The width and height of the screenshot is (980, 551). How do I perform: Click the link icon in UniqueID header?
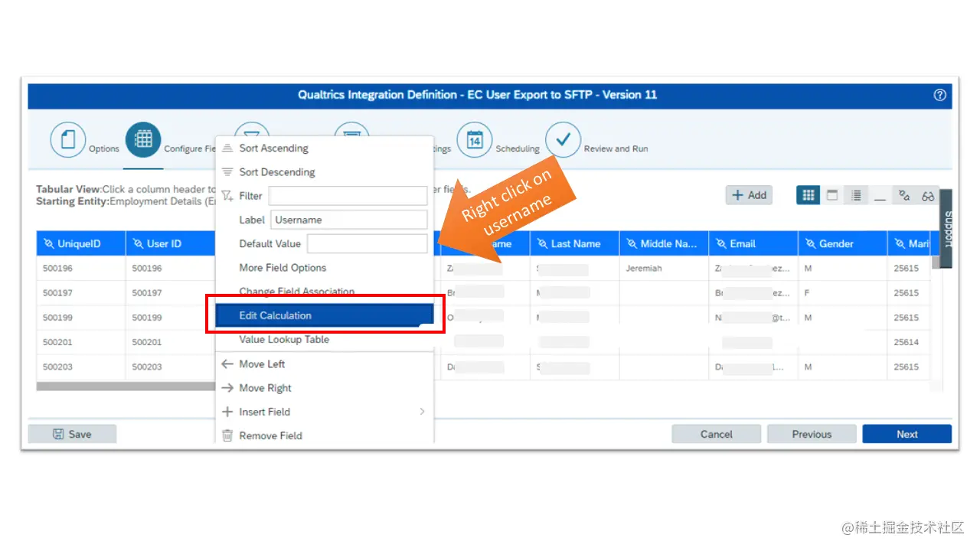49,244
